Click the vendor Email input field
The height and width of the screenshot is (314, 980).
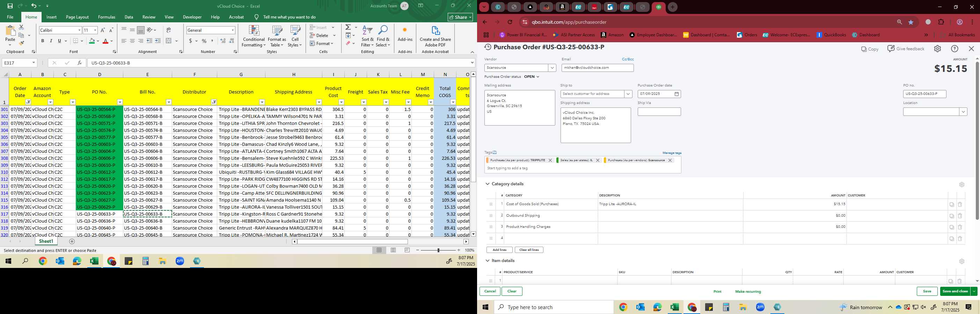pos(597,68)
